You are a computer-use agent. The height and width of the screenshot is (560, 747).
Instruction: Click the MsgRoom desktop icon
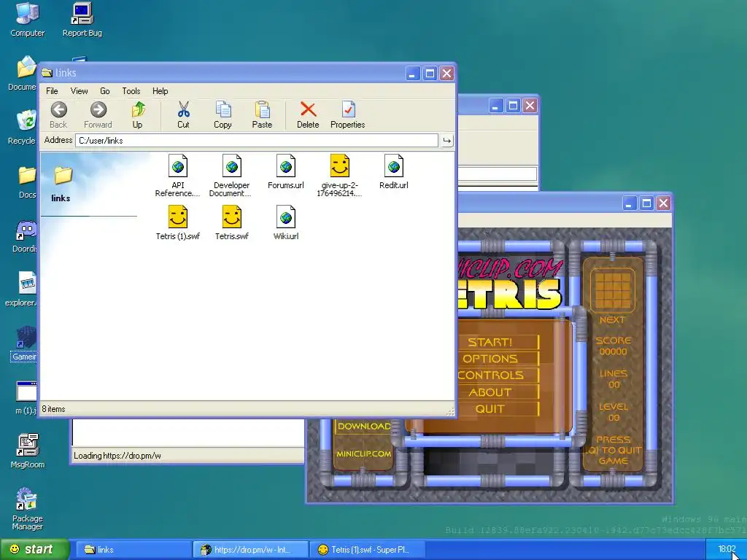(28, 451)
